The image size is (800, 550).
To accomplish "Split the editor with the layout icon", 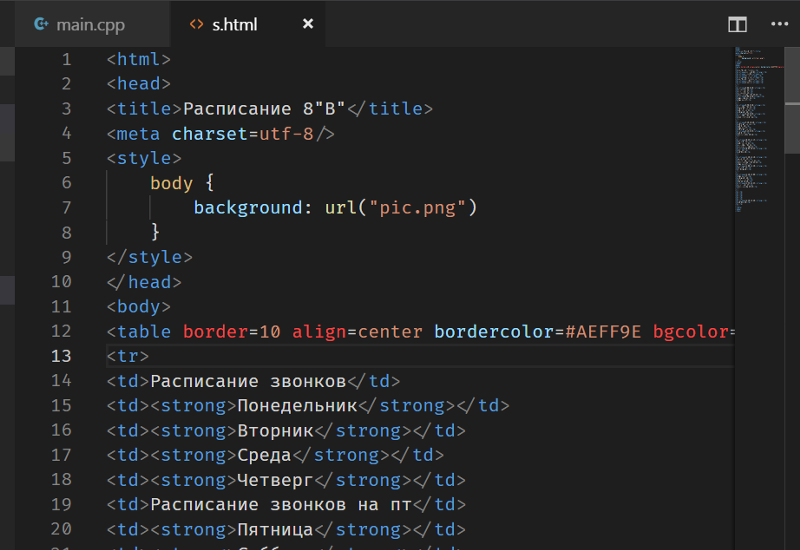I will (x=737, y=24).
